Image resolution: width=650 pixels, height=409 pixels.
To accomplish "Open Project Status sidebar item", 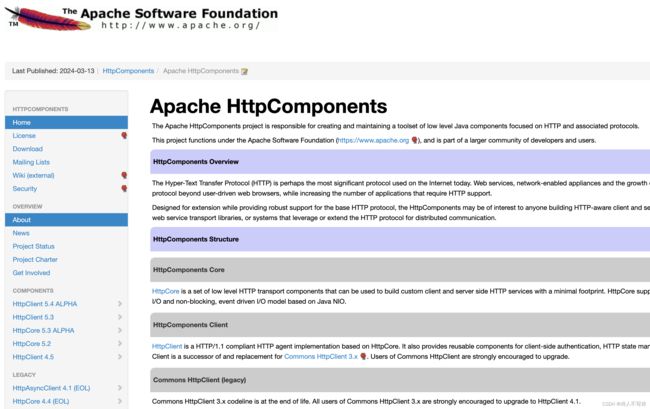I will coord(34,246).
